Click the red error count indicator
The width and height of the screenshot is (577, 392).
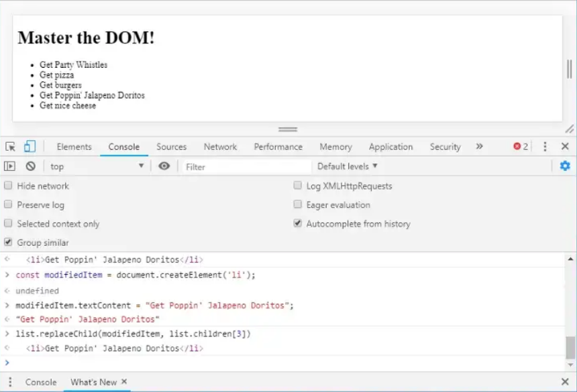pos(521,147)
